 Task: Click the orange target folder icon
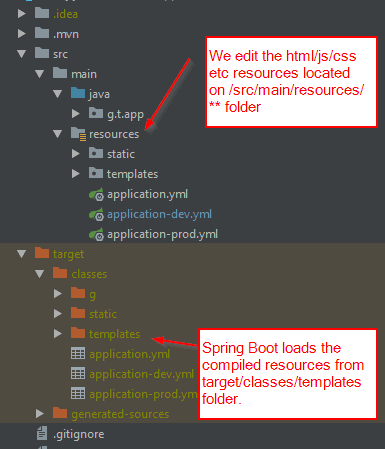[x=42, y=253]
